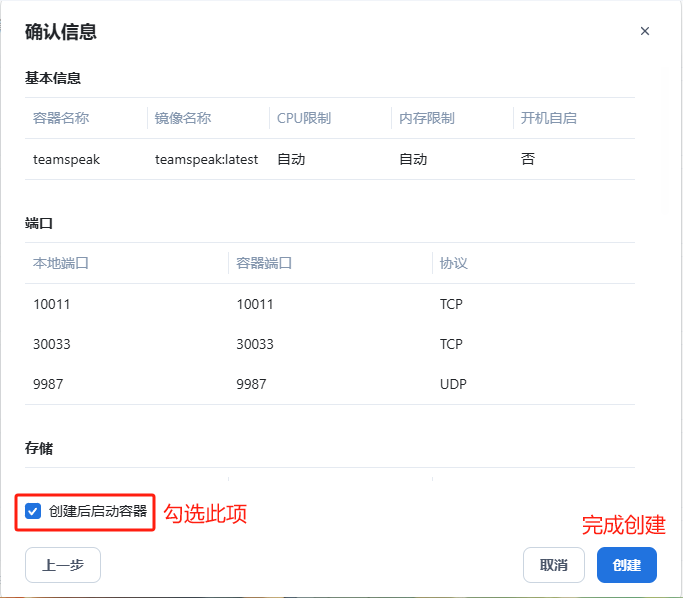This screenshot has height=598, width=683.
Task: Close the 确认信息 dialog with the X
Action: (x=645, y=31)
